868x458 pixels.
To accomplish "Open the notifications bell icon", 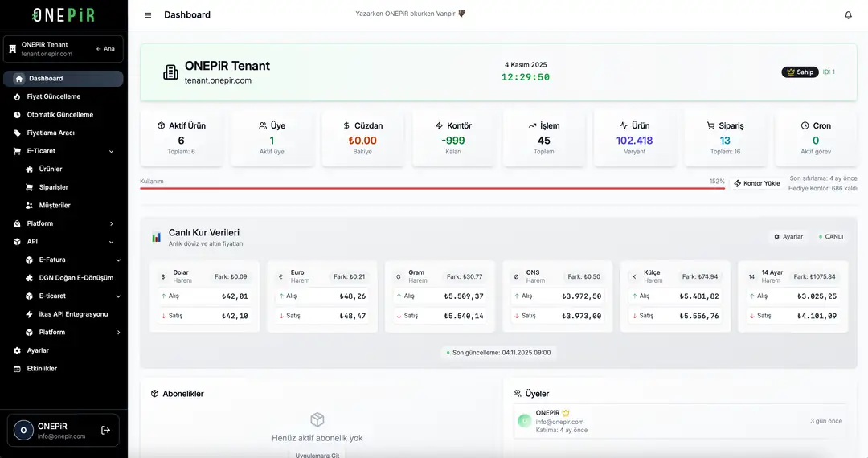I will pyautogui.click(x=848, y=15).
